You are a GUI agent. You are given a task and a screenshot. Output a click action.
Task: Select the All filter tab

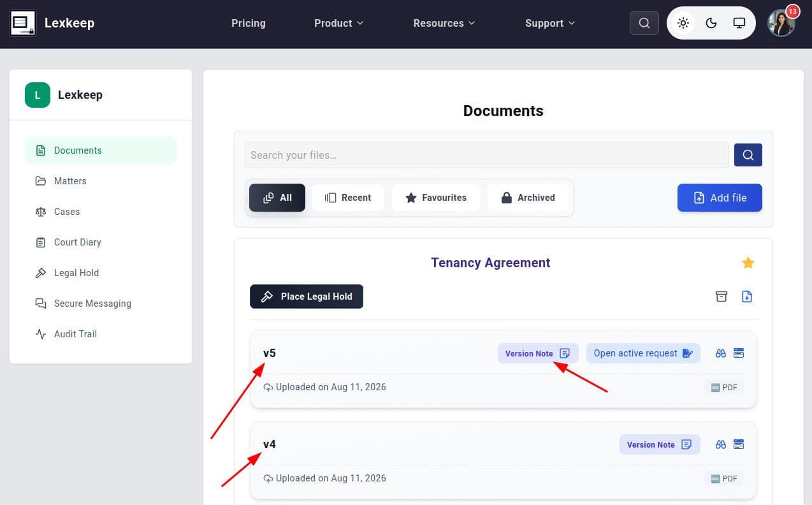[277, 198]
